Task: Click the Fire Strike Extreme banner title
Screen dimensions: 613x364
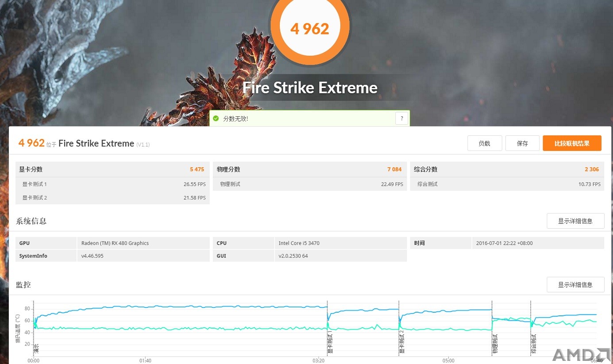Action: 310,88
